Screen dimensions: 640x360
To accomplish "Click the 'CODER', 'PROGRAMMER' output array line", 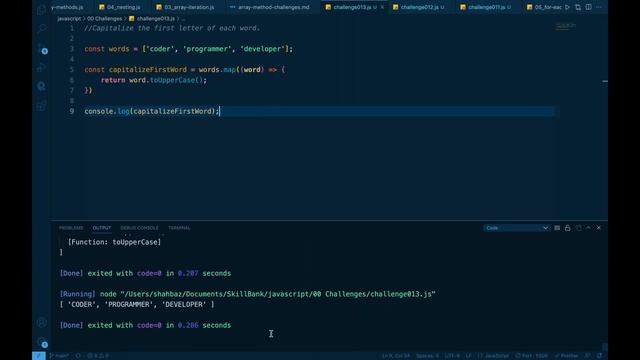I will click(x=137, y=304).
